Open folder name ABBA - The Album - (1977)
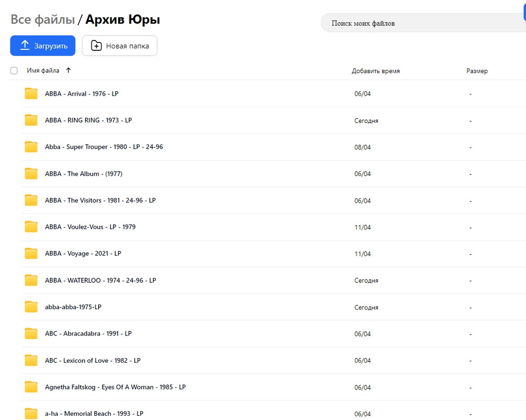The height and width of the screenshot is (420, 526). point(84,174)
